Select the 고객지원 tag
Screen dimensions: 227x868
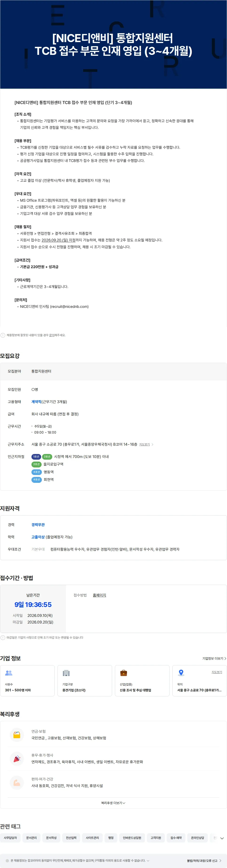point(156,838)
